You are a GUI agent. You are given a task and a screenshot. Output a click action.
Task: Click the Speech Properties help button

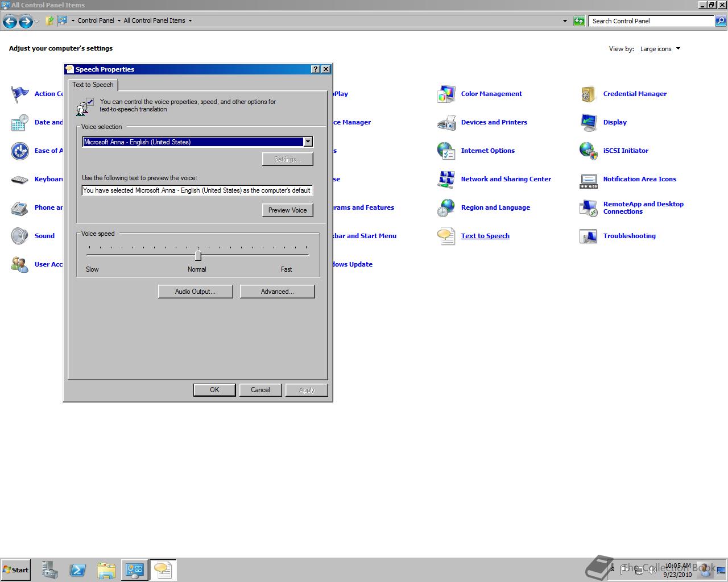pos(316,69)
